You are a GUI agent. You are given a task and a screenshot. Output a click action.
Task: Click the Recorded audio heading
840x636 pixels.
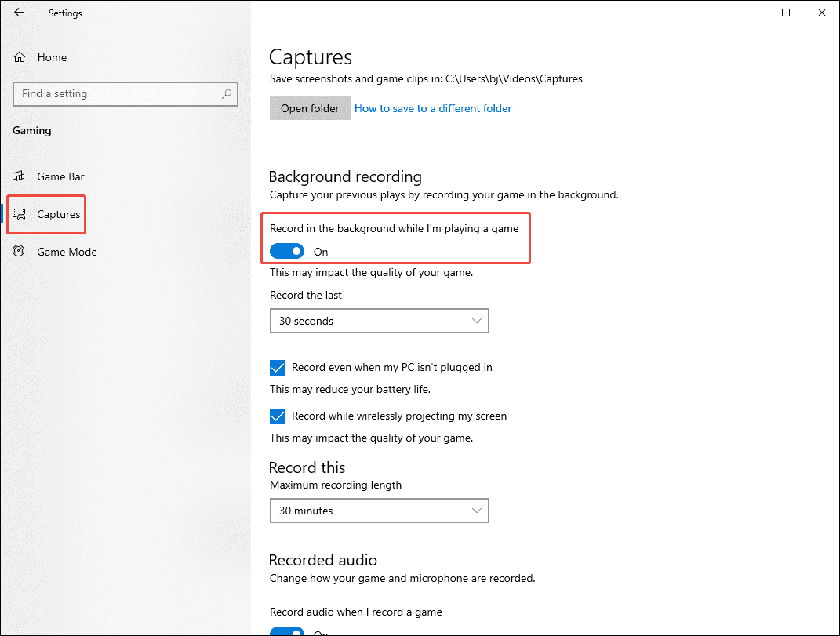click(322, 560)
